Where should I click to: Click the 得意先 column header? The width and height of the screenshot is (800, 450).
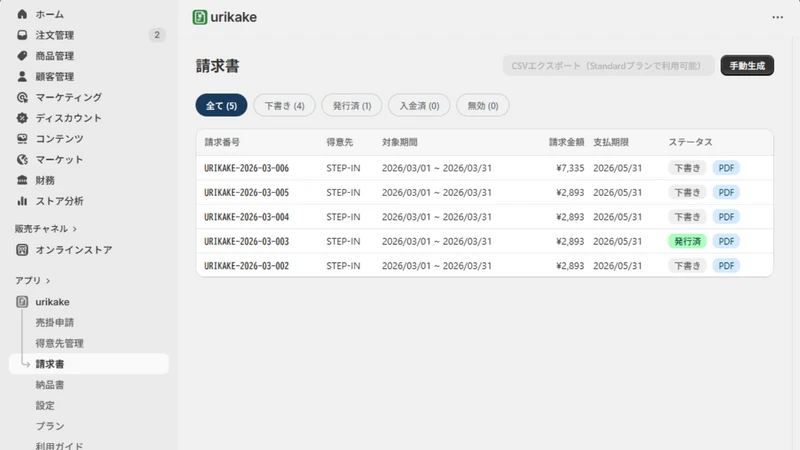(339, 142)
